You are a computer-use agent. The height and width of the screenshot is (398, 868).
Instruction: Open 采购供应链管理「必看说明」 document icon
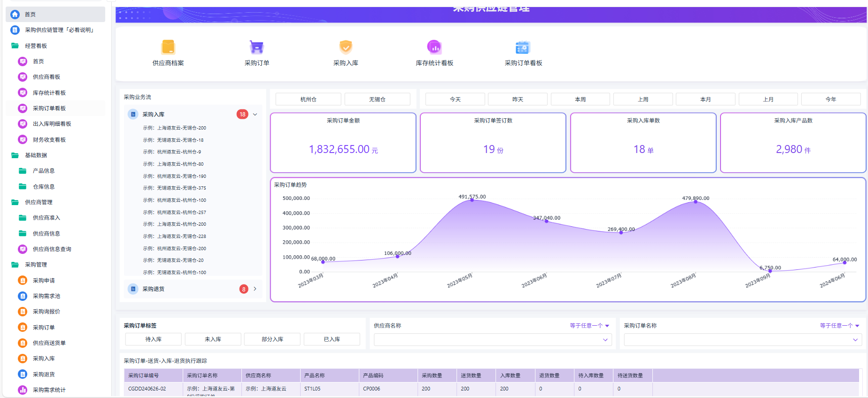tap(15, 30)
